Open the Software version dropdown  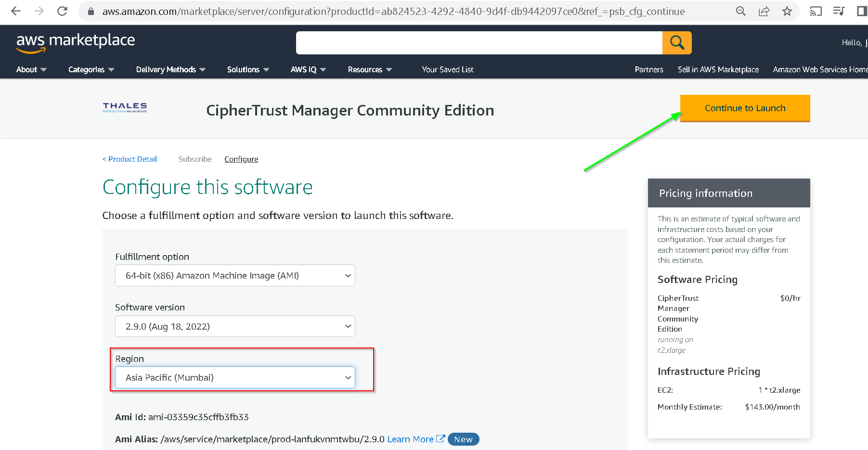235,326
